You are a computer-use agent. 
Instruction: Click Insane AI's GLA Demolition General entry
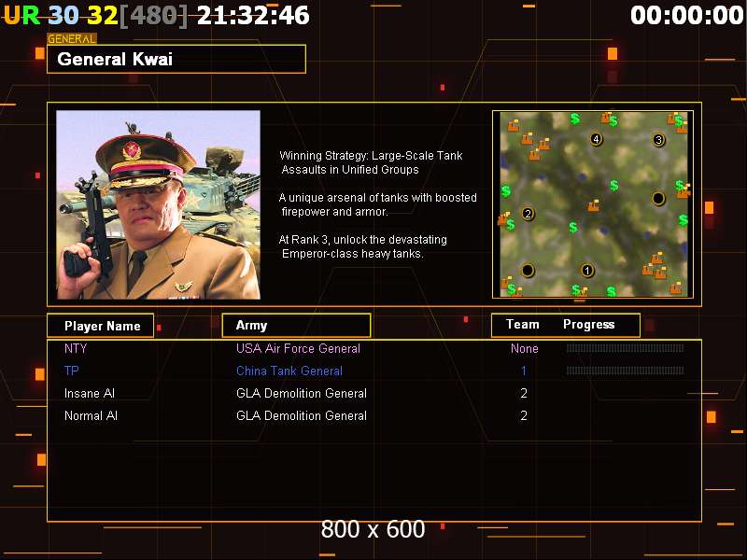[302, 393]
